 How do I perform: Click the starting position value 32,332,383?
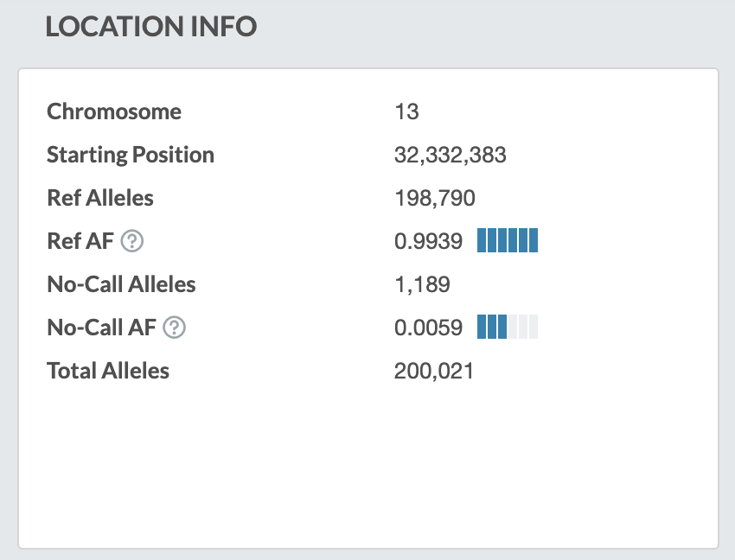click(450, 156)
